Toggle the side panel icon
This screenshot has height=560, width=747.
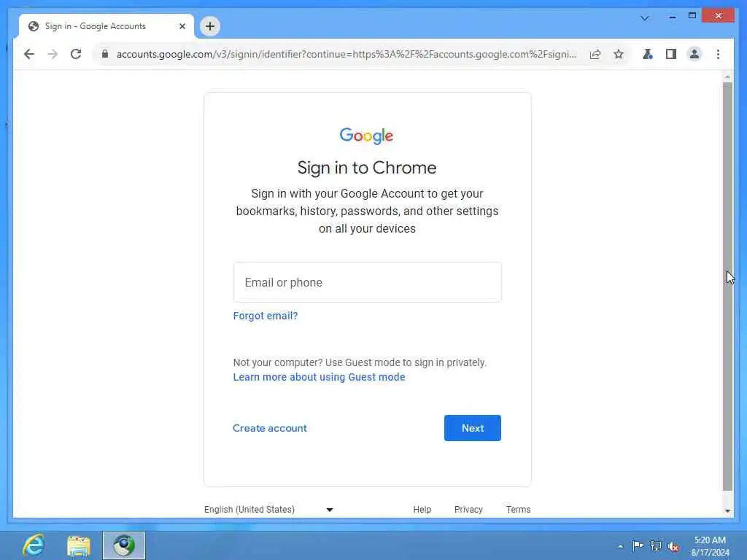[x=671, y=54]
